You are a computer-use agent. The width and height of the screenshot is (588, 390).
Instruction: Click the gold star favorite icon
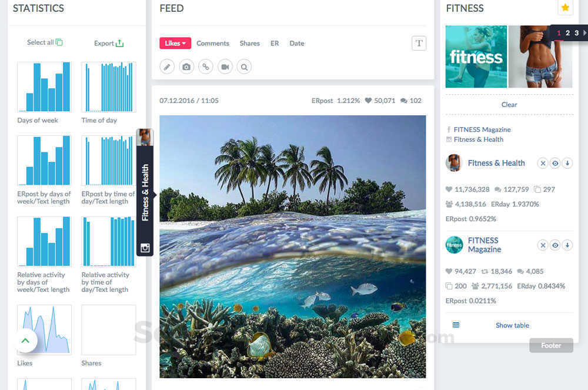[x=565, y=8]
